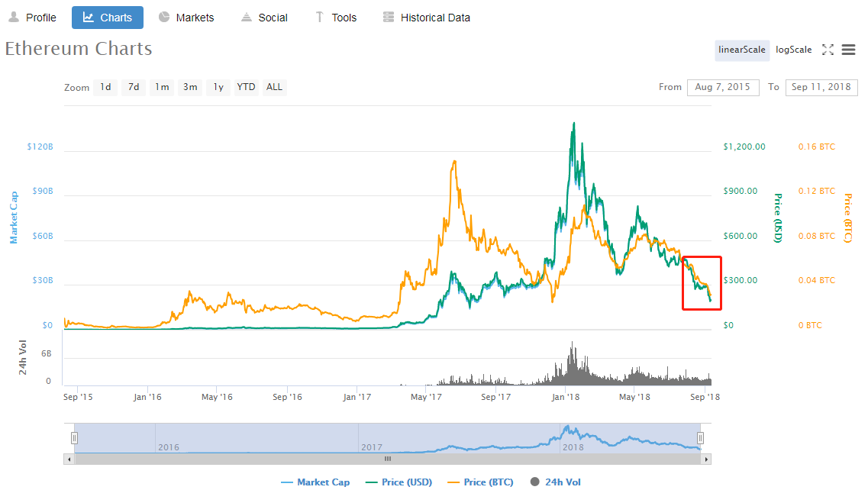Click the right navigator range handle

pyautogui.click(x=700, y=438)
